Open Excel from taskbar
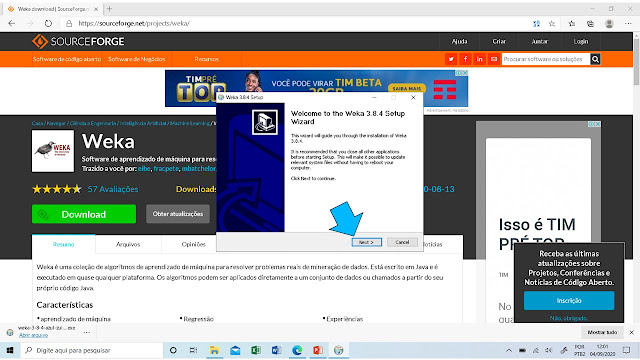 click(x=256, y=350)
